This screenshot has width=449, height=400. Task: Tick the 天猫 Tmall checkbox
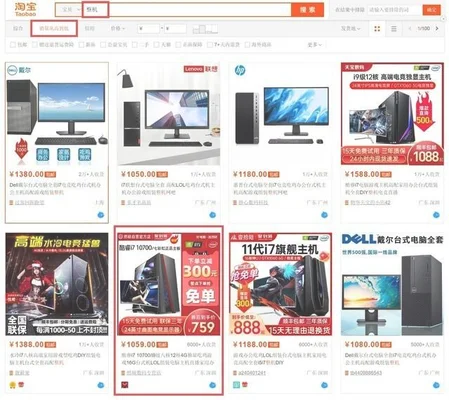156,45
